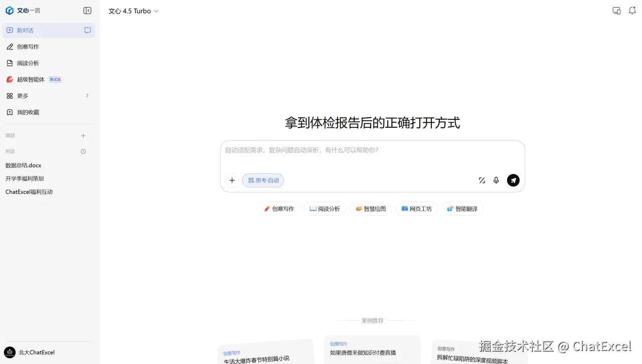Click the 北大ChatExcel user profile

pos(30,352)
